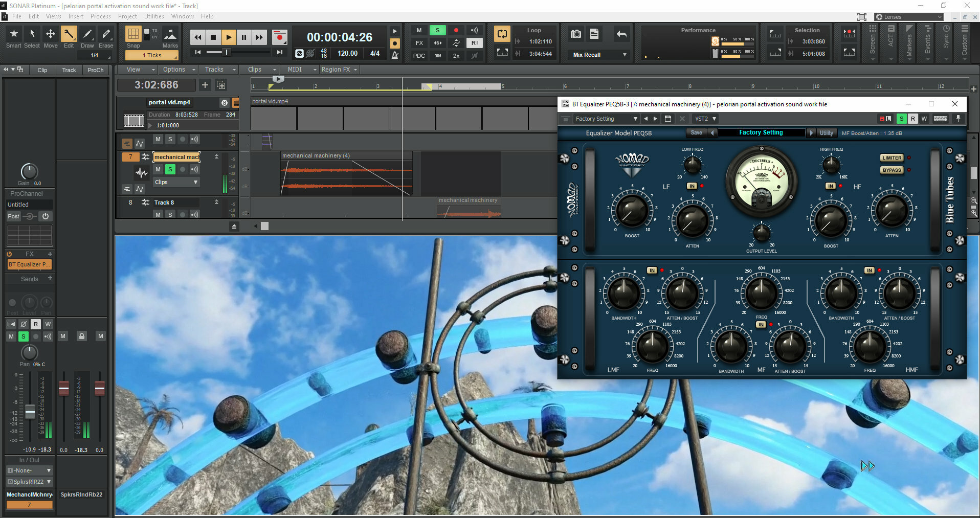Click the Marks icon in Snap module
This screenshot has height=518, width=980.
tap(170, 34)
